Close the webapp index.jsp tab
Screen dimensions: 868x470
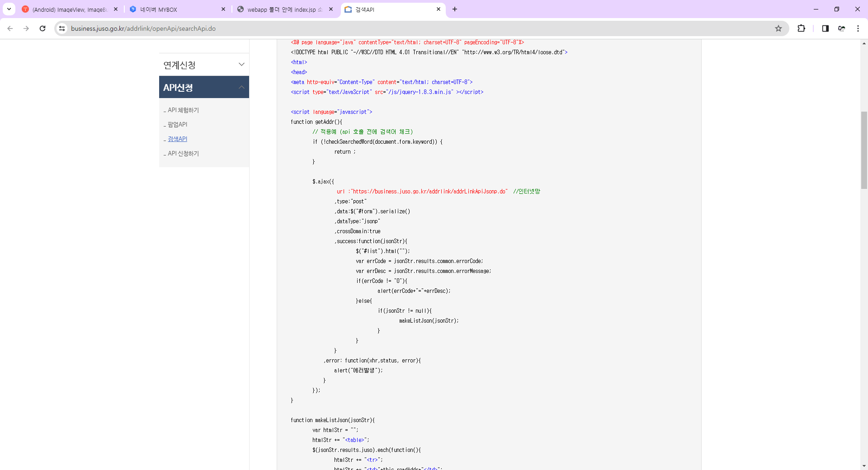pos(331,9)
